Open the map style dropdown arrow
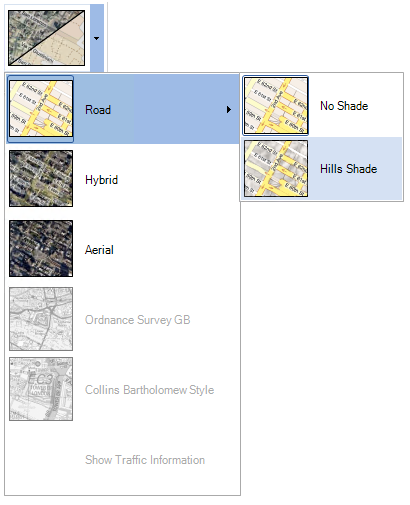 97,38
